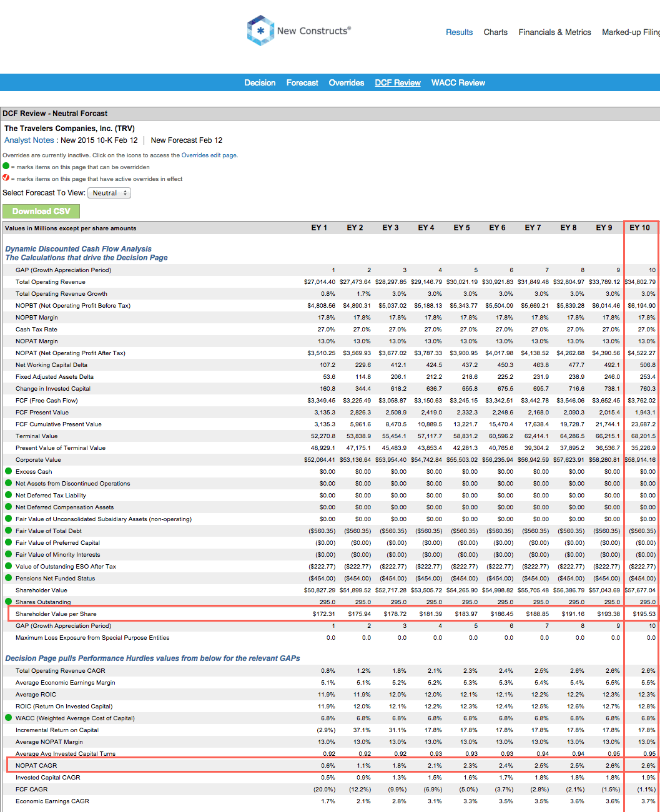Image resolution: width=660 pixels, height=812 pixels.
Task: Click the EY 1 column header
Action: click(x=319, y=228)
